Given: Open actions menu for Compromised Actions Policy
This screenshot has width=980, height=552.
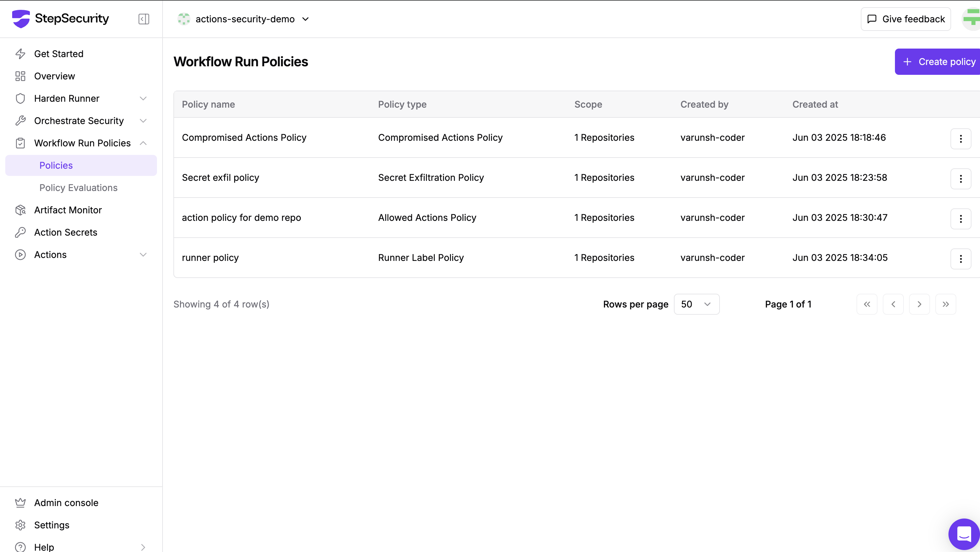Looking at the screenshot, I should click(960, 138).
